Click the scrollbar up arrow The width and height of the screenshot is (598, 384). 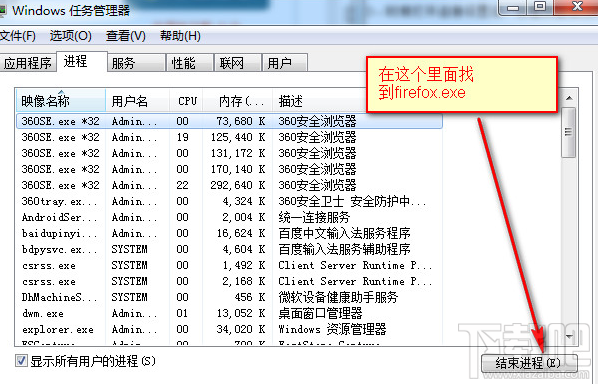pos(569,98)
